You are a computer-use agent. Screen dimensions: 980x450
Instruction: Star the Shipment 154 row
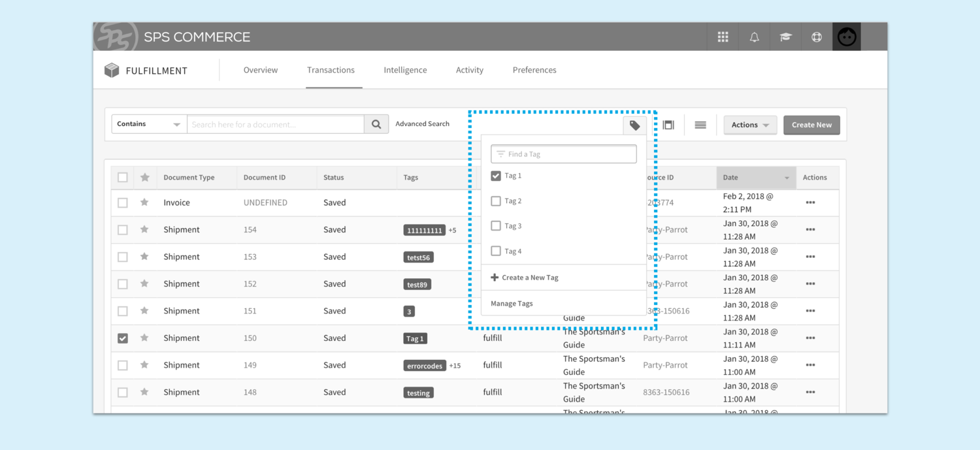coord(144,229)
